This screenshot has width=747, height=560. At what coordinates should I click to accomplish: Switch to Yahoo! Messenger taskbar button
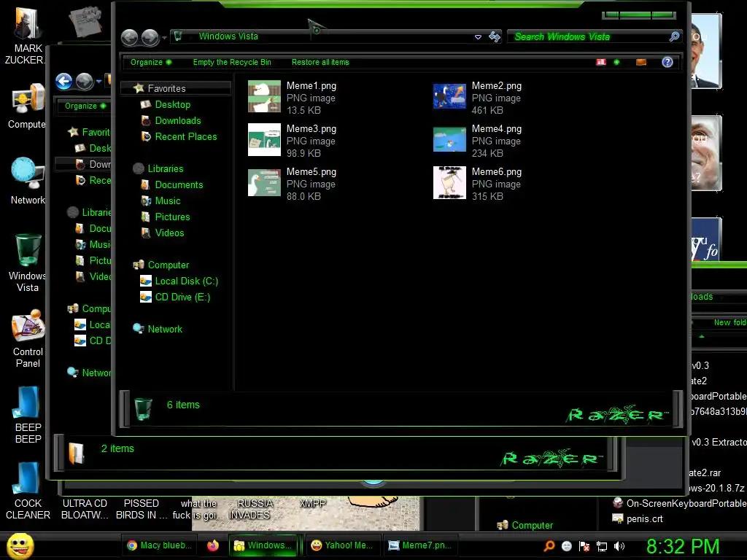pos(341,545)
